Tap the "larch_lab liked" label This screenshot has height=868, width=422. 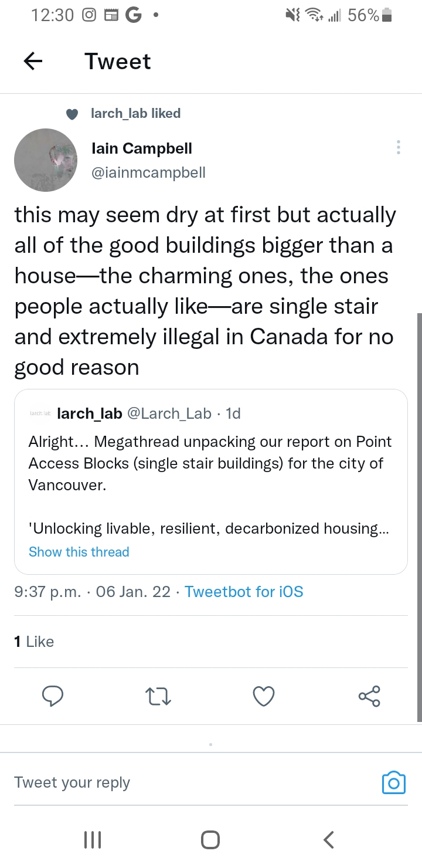(135, 113)
